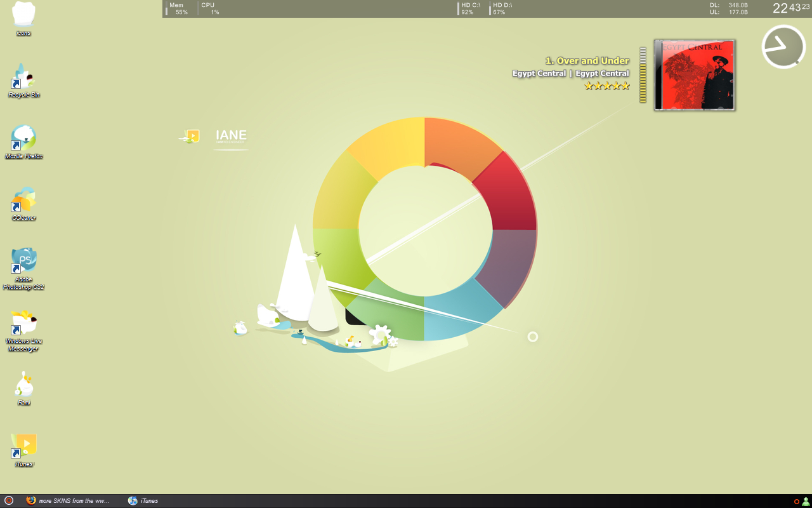
Task: Click the 'Over and Under' track title
Action: tap(587, 61)
